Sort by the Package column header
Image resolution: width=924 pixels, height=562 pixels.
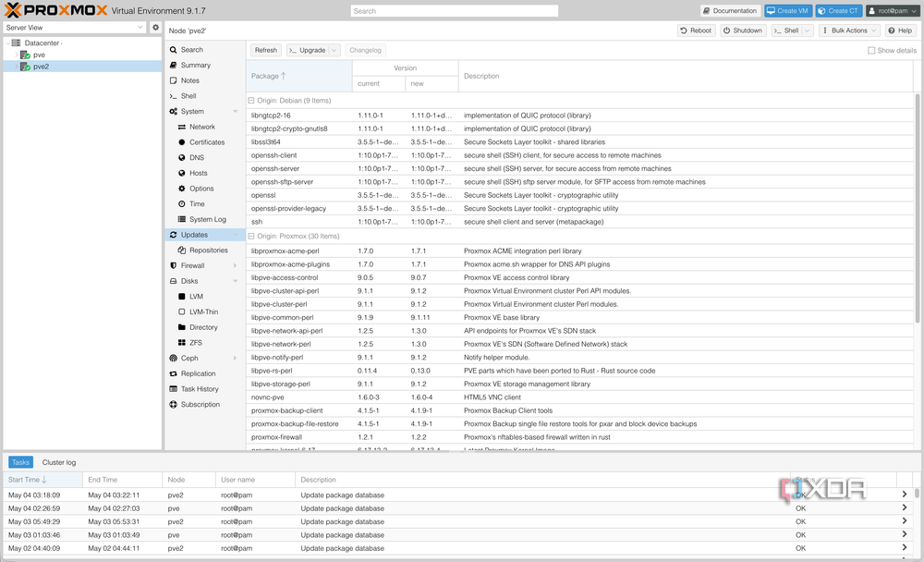click(x=298, y=76)
